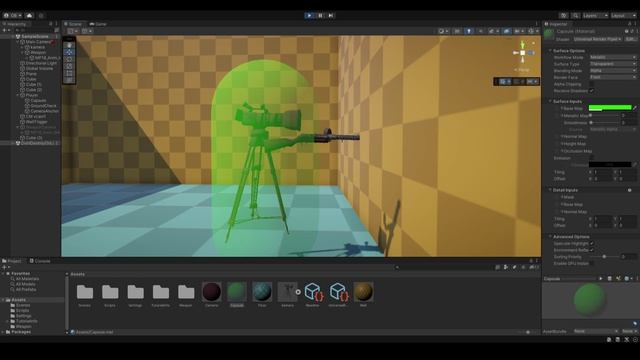The height and width of the screenshot is (360, 640).
Task: Toggle the Alpha Clipping checkbox
Action: (x=592, y=84)
